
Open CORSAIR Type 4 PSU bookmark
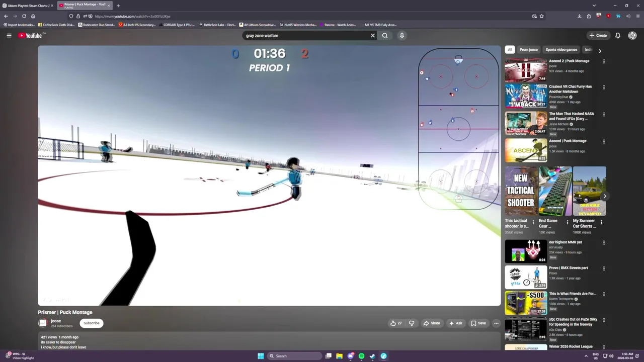[176, 25]
